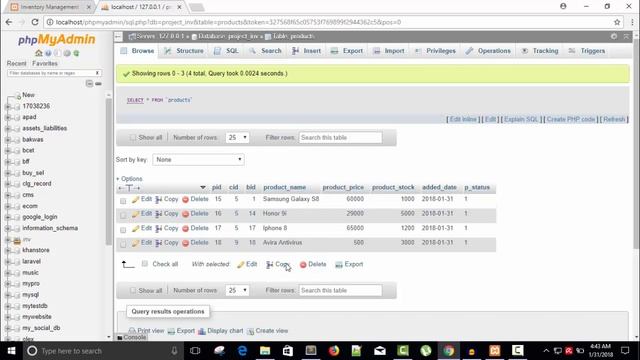Viewport: 640px width, 360px height.
Task: Click the reload navigation panel green icon
Action: pos(76,53)
